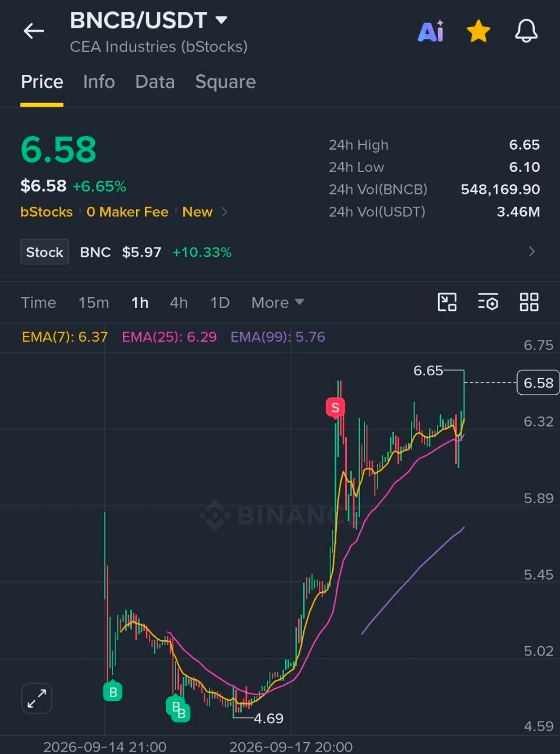Switch to the Data tab
Viewport: 560px width, 754px height.
155,81
